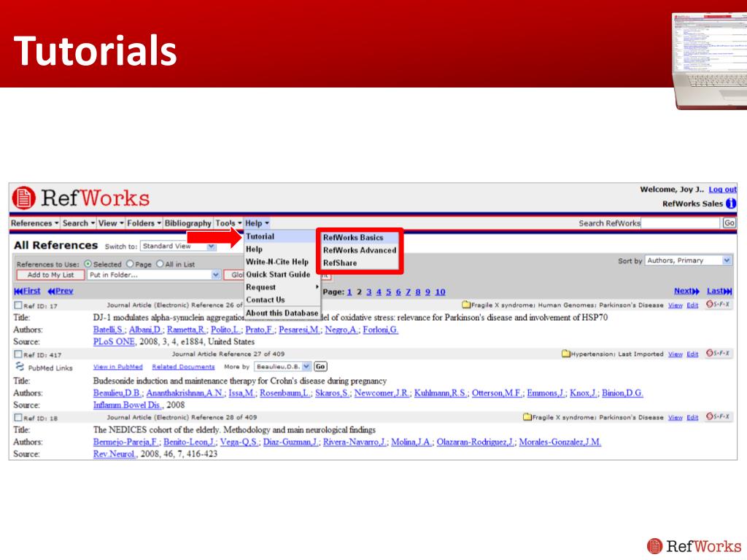Select the 'Page' radio button
This screenshot has height=560, width=747.
pyautogui.click(x=130, y=264)
